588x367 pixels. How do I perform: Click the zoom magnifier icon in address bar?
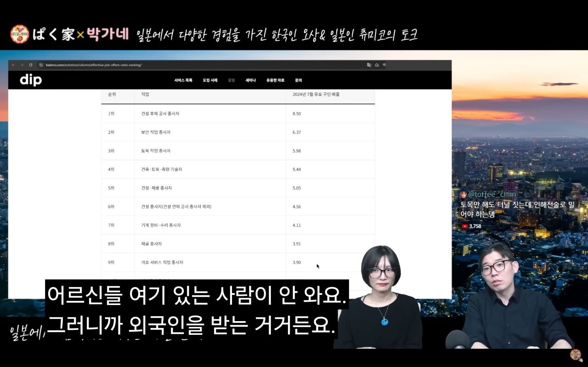384,65
